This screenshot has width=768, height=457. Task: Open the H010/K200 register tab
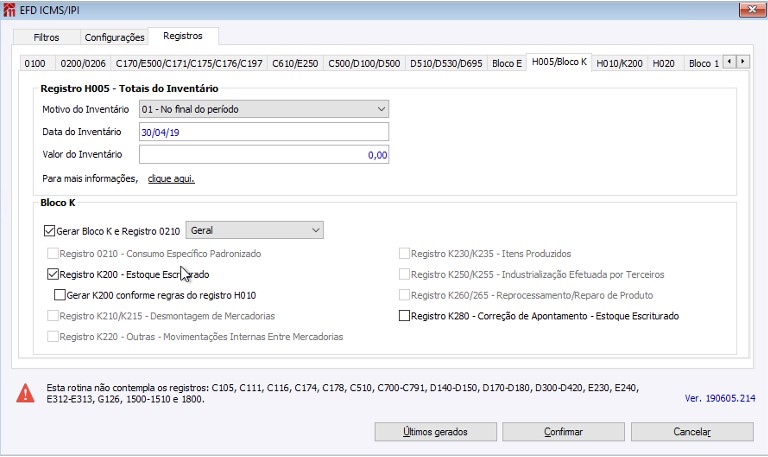tap(619, 63)
